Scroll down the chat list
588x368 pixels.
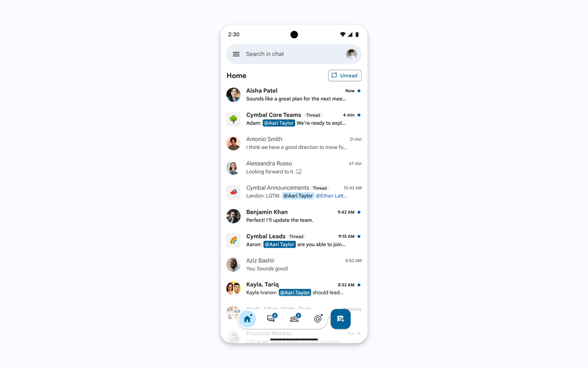pyautogui.click(x=294, y=212)
